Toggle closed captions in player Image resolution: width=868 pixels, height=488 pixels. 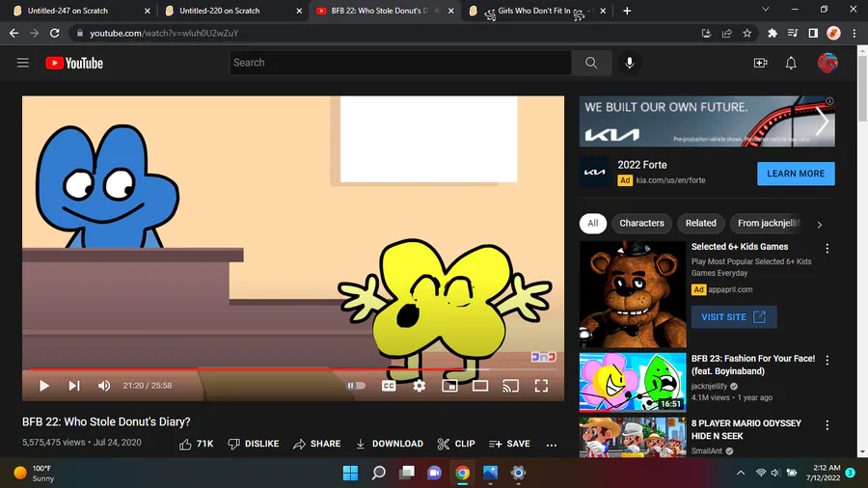389,386
